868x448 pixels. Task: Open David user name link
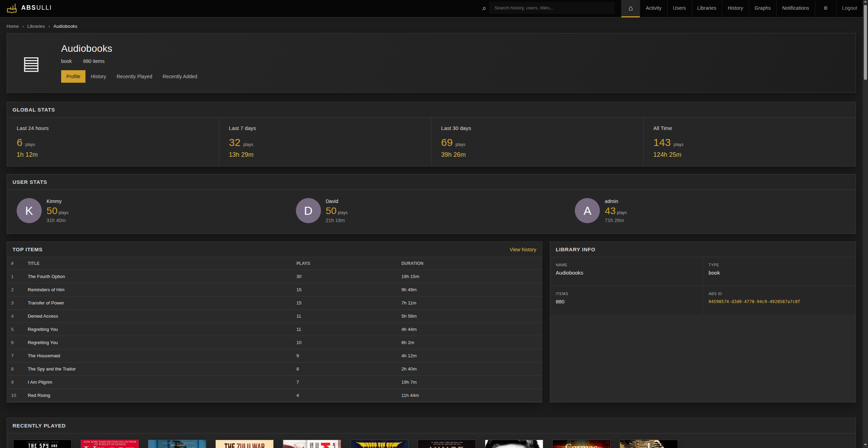pos(332,201)
